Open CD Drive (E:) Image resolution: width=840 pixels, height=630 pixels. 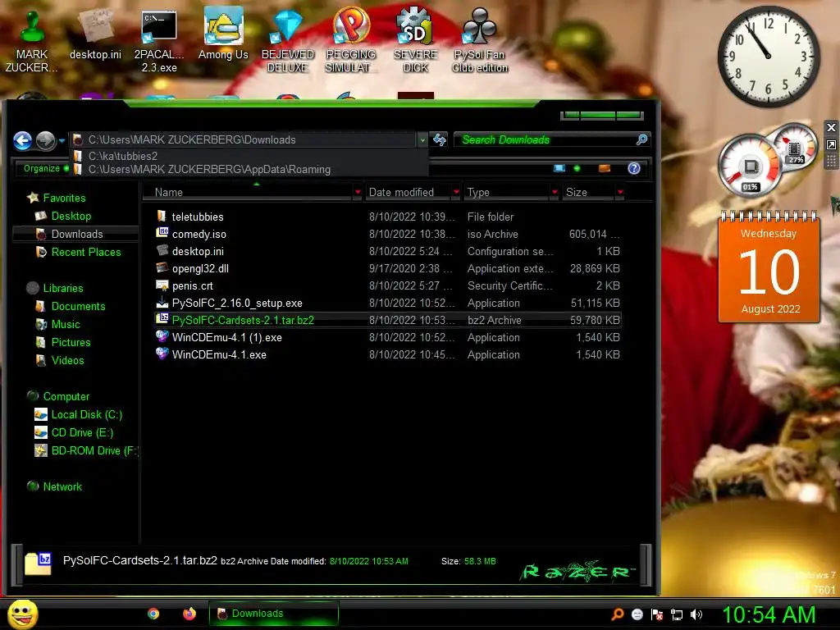[75, 432]
